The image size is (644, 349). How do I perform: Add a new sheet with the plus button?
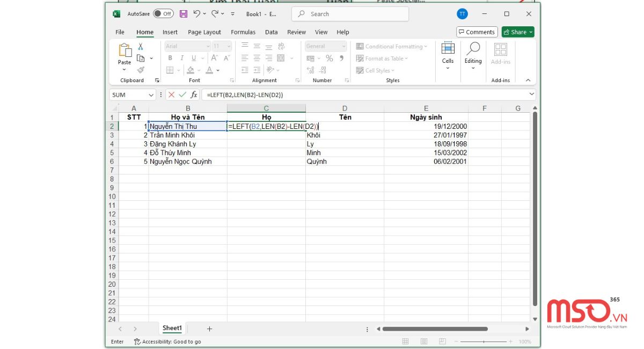(209, 329)
